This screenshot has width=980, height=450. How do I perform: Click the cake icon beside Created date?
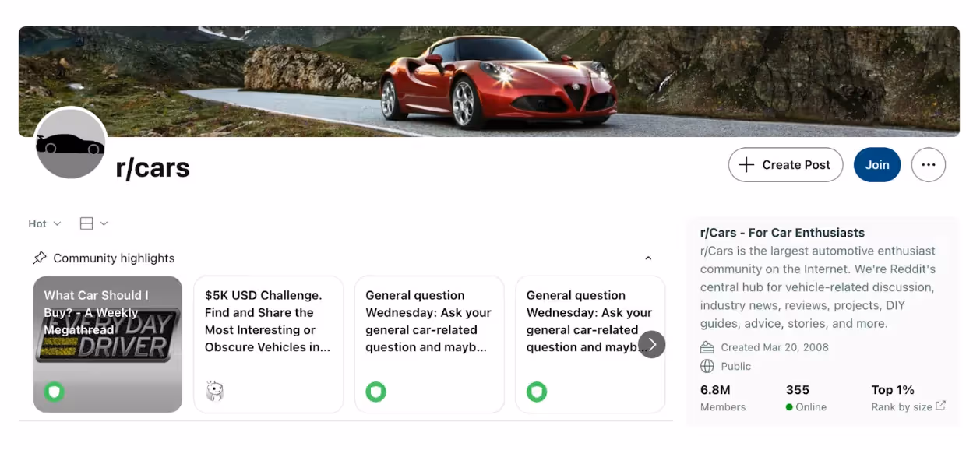pos(707,347)
